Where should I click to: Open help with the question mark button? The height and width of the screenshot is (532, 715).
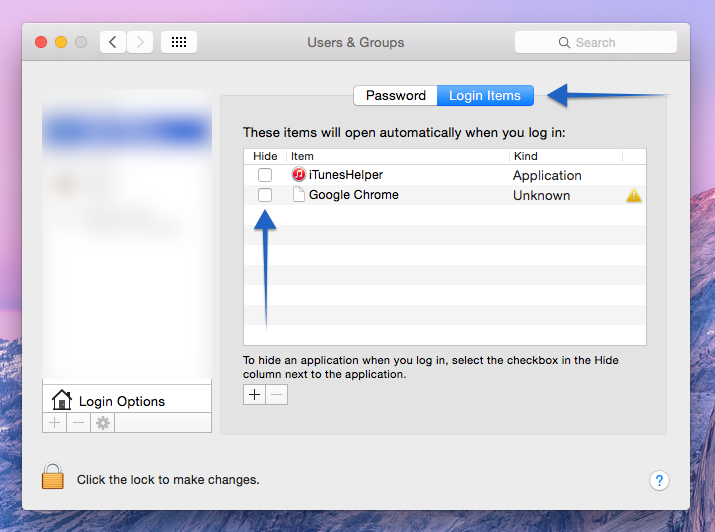click(x=659, y=480)
